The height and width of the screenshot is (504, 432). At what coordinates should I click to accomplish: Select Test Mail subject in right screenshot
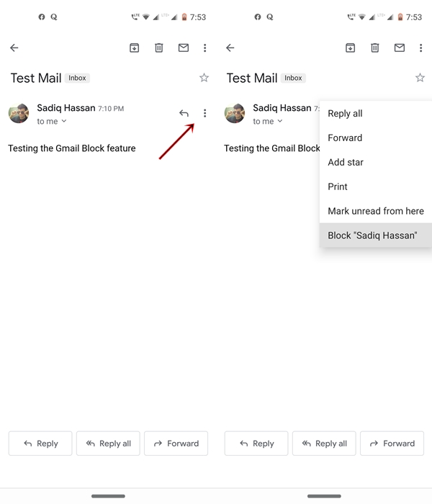(252, 78)
